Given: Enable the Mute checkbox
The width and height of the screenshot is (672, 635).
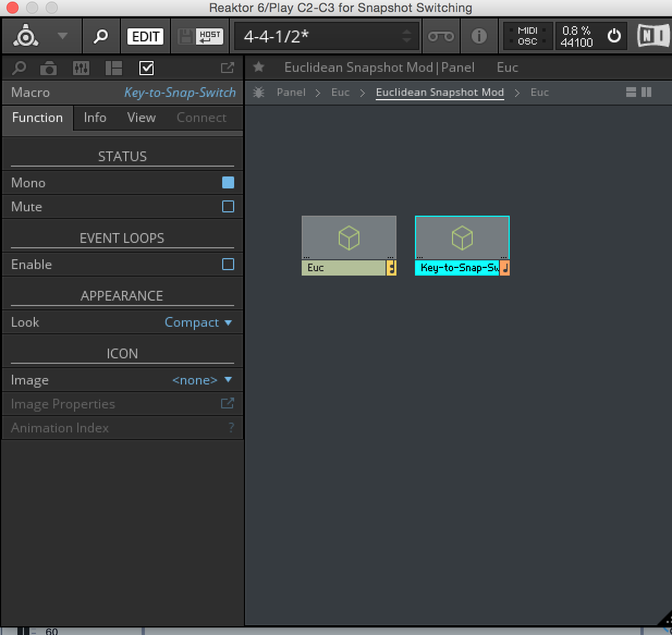Looking at the screenshot, I should (228, 206).
